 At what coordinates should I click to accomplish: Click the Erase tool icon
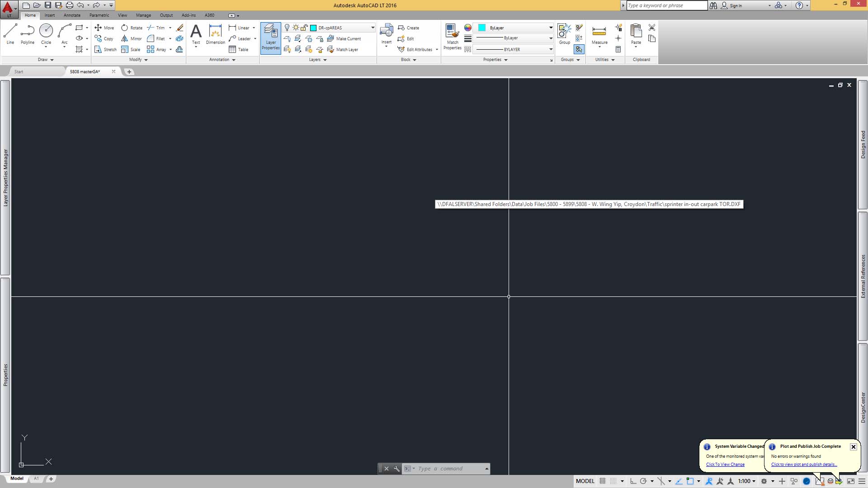179,28
